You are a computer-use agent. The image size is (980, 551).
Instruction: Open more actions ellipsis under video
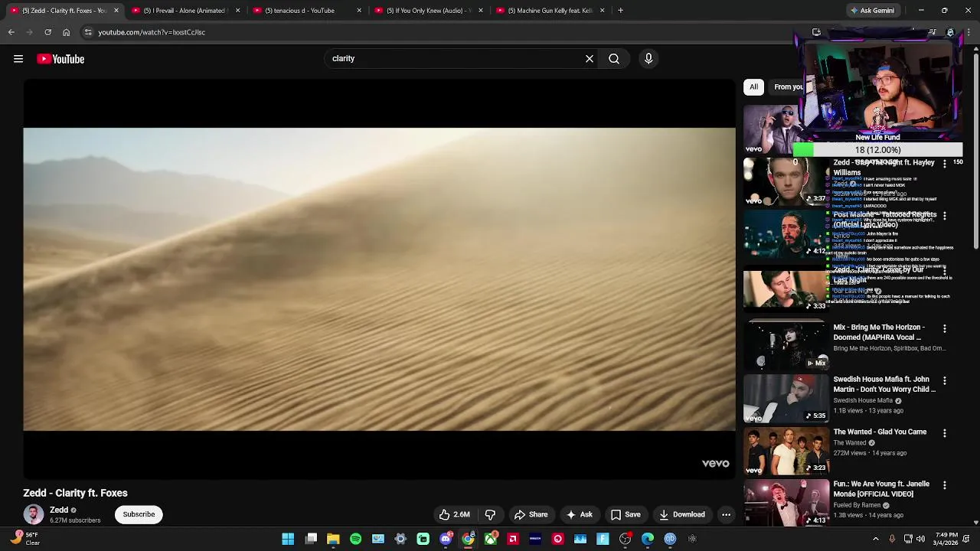coord(726,514)
